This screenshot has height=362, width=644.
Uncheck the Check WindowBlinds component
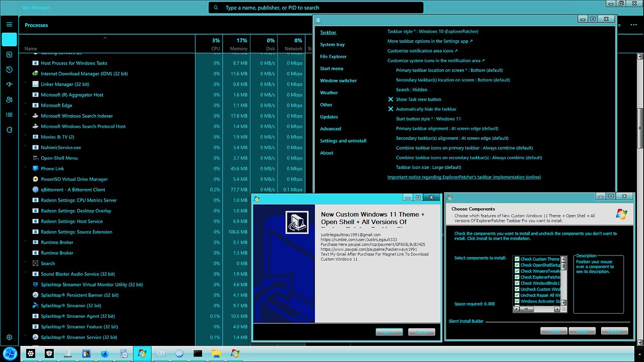point(517,283)
